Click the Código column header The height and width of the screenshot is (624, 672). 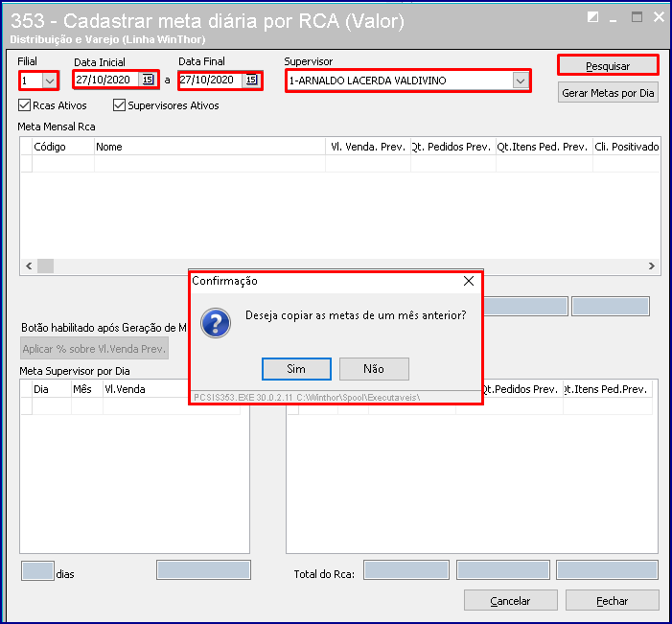click(63, 147)
